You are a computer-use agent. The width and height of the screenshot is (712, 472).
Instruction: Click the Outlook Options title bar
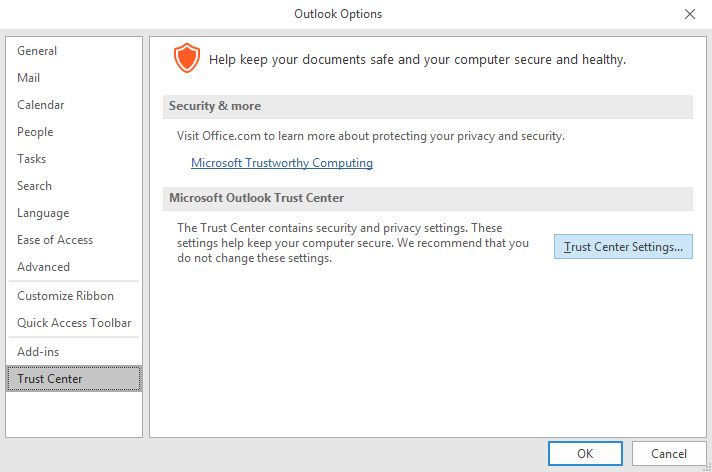pos(337,14)
